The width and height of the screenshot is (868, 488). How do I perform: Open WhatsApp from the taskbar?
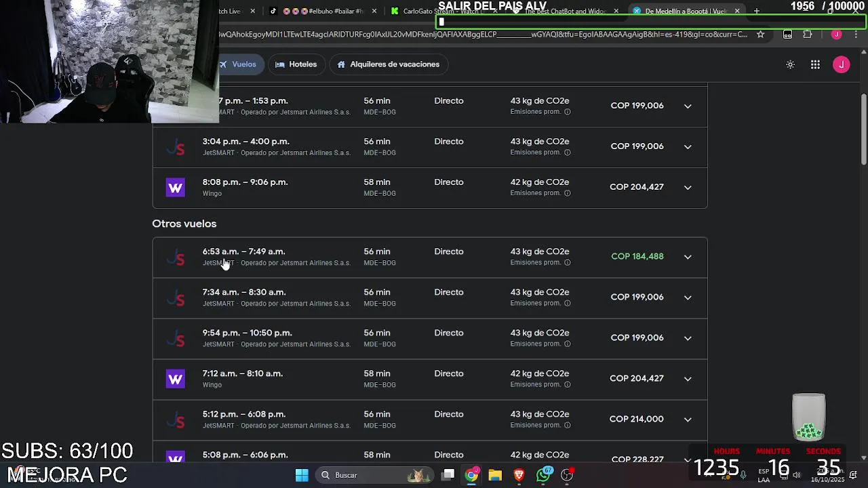pyautogui.click(x=543, y=475)
